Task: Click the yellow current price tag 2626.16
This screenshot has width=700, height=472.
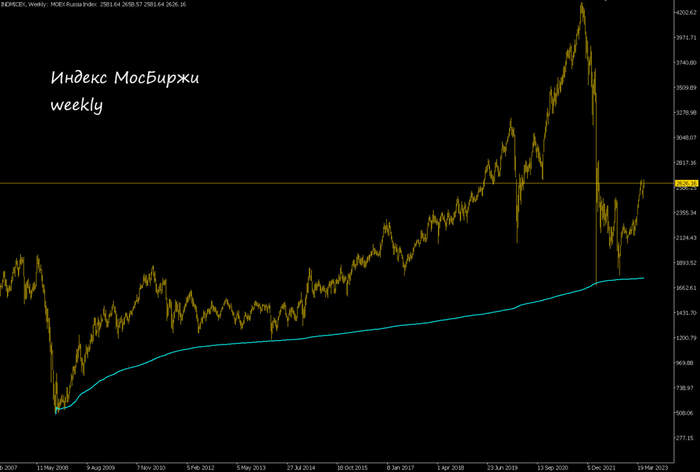Action: [x=687, y=184]
